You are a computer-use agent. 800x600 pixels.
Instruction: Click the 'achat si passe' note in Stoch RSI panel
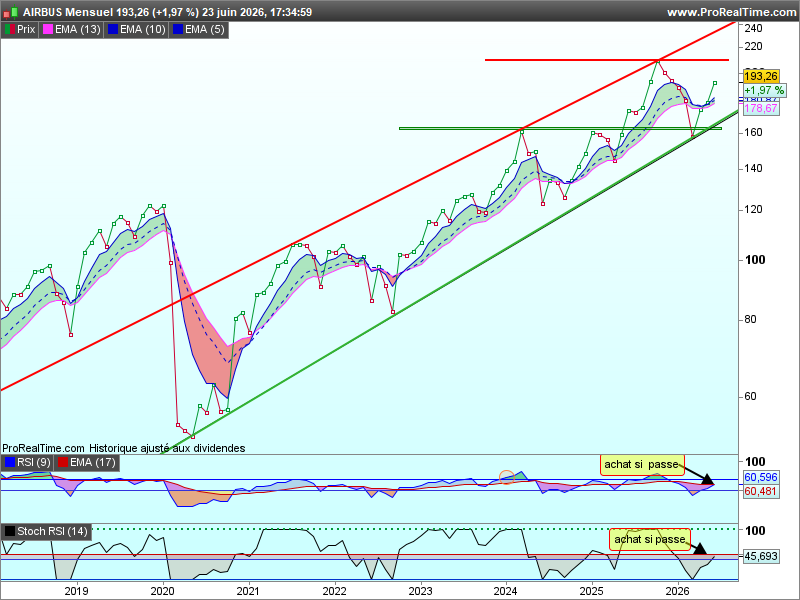pyautogui.click(x=649, y=539)
